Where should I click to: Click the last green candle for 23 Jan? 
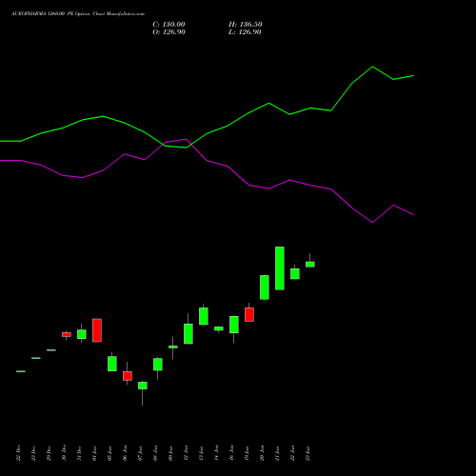[x=310, y=265]
